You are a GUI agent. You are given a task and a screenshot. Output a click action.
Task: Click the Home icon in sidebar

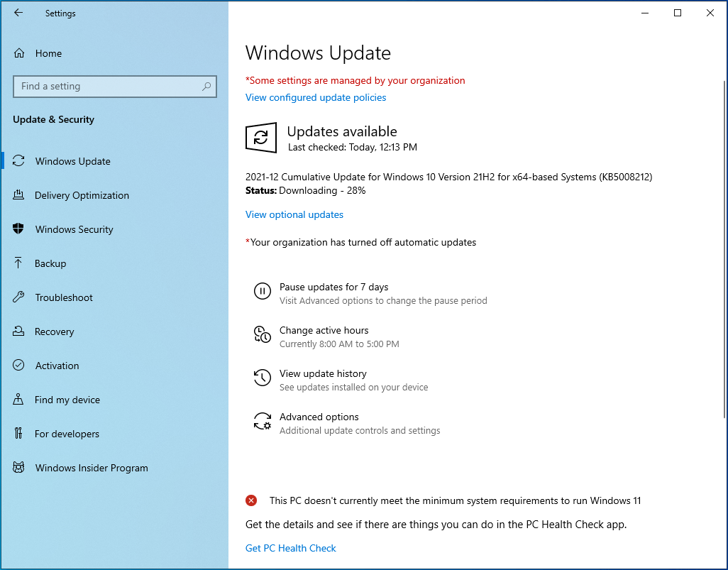pyautogui.click(x=19, y=53)
